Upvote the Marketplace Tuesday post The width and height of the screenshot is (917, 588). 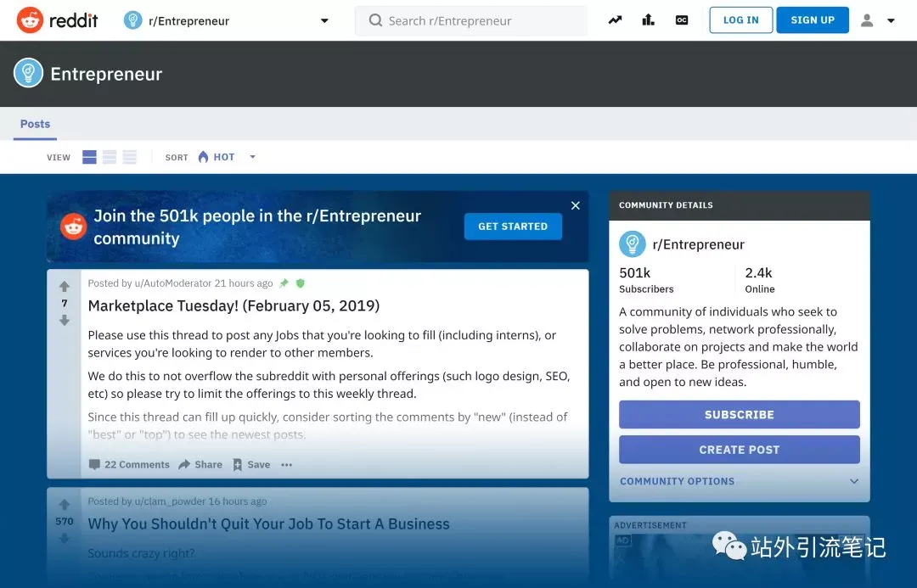click(65, 287)
